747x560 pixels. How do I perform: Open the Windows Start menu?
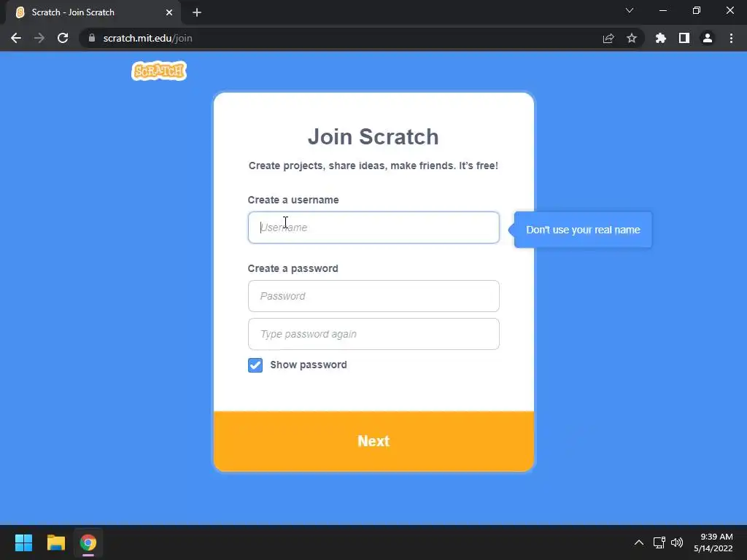[x=23, y=542]
